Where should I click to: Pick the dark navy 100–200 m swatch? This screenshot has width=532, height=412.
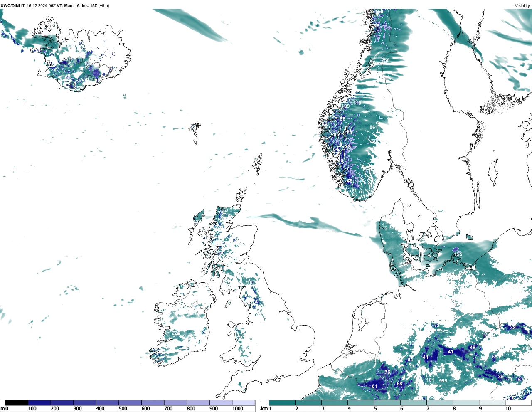39,402
